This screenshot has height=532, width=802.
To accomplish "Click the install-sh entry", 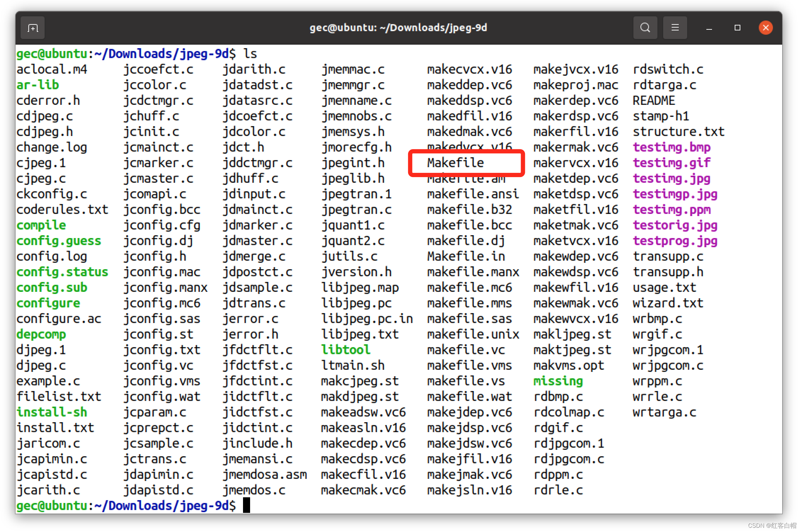I will (x=52, y=412).
